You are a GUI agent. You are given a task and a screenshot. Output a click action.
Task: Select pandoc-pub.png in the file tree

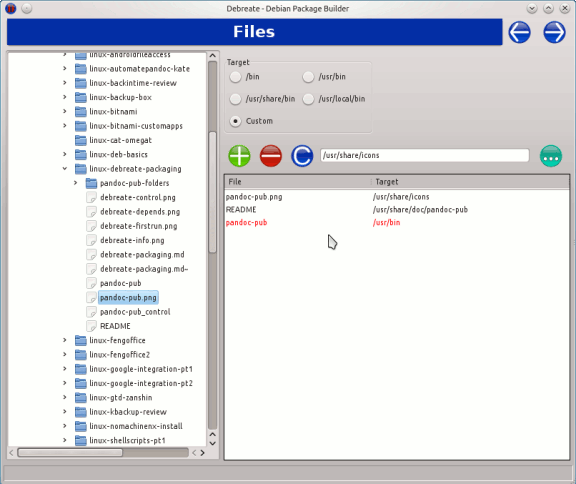coord(128,297)
